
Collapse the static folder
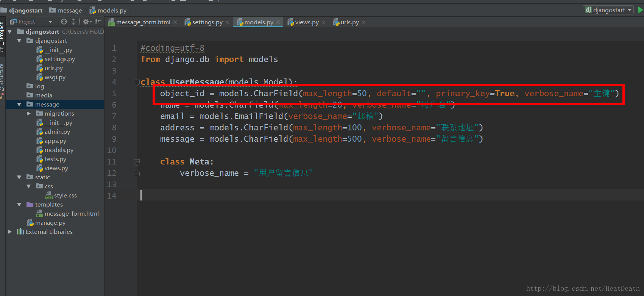(19, 177)
